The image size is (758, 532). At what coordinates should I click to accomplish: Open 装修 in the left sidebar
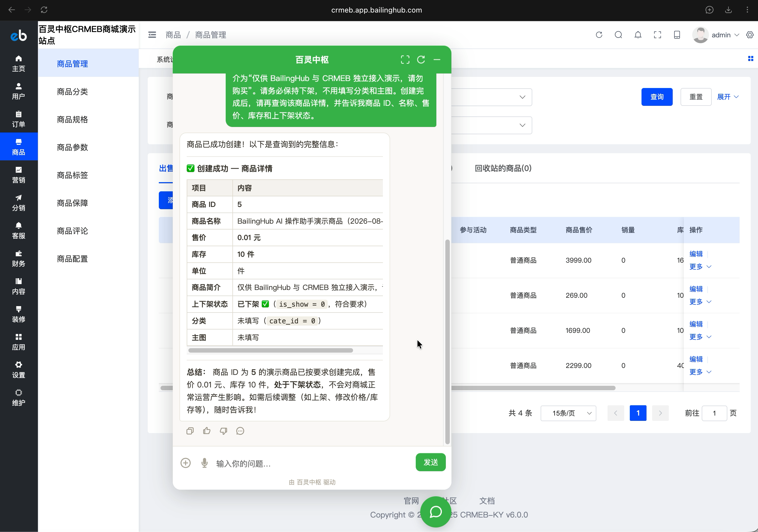[x=19, y=314]
